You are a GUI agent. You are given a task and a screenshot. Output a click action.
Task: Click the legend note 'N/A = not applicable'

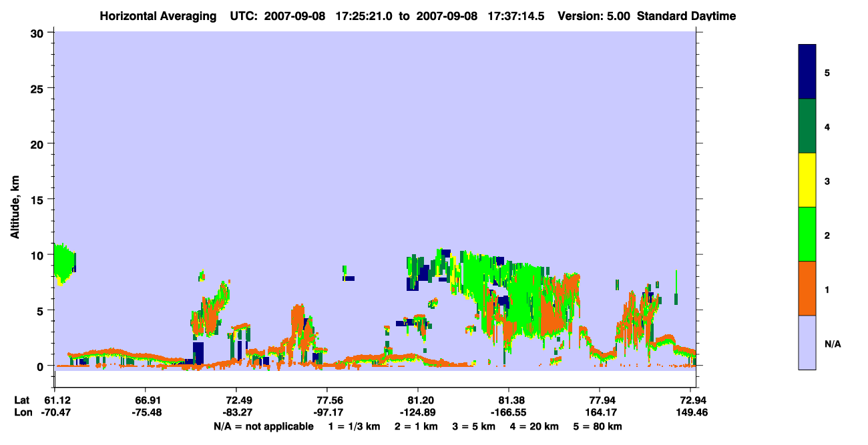263,426
